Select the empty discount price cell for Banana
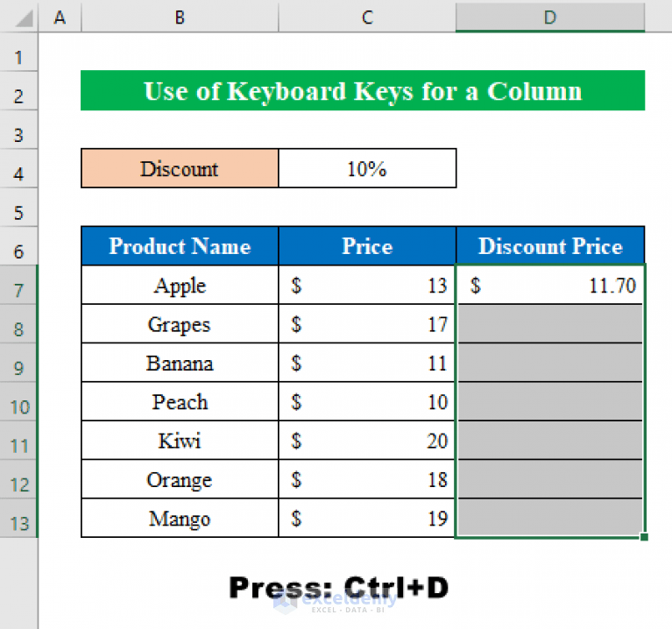 point(550,363)
